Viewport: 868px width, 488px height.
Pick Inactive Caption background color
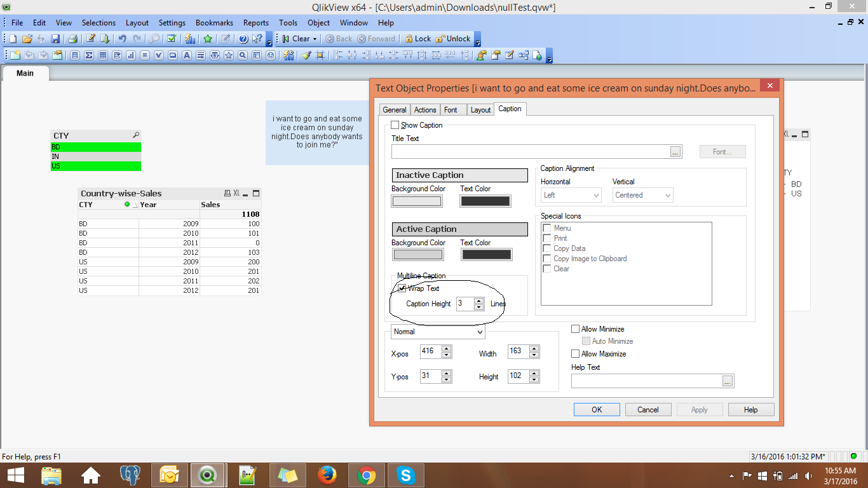tap(417, 201)
